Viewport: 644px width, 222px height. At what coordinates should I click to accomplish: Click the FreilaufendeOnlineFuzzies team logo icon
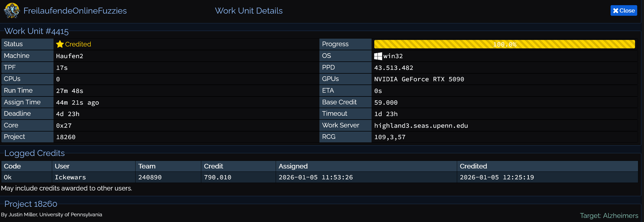[12, 11]
